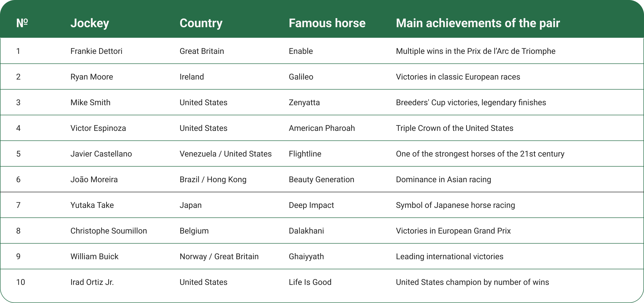This screenshot has height=303, width=644.
Task: Select the Venezuela / United States country cell
Action: click(225, 154)
